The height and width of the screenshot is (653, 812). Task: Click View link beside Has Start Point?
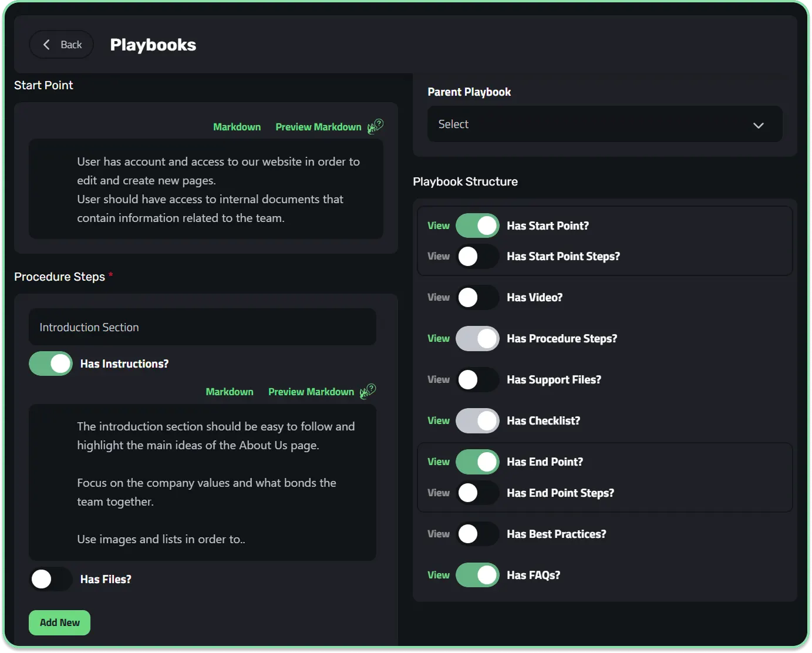(x=439, y=225)
